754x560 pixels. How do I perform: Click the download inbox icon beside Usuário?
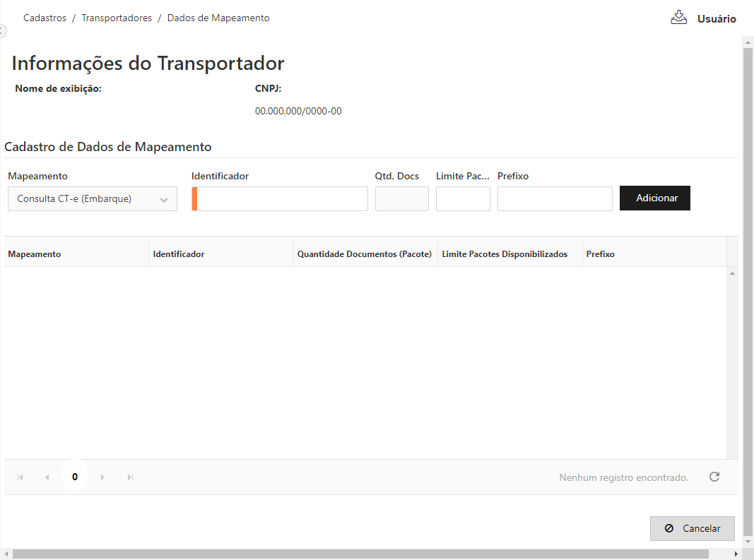coord(678,18)
